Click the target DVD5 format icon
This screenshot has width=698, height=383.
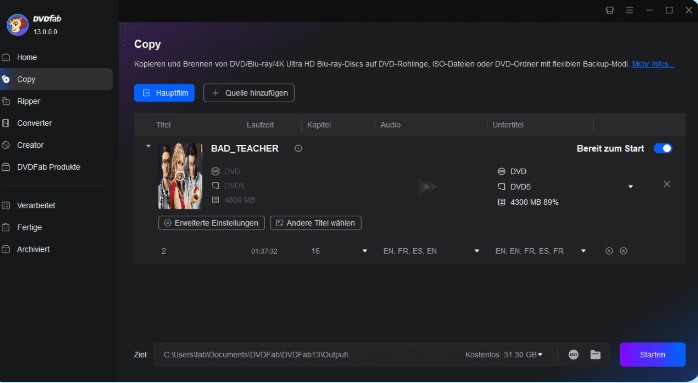point(501,187)
